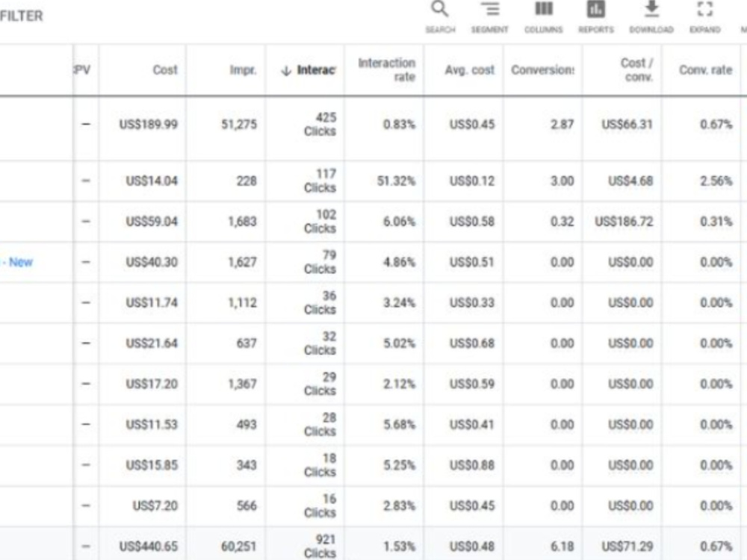Click the Add Filter label
The width and height of the screenshot is (747, 560).
[22, 16]
